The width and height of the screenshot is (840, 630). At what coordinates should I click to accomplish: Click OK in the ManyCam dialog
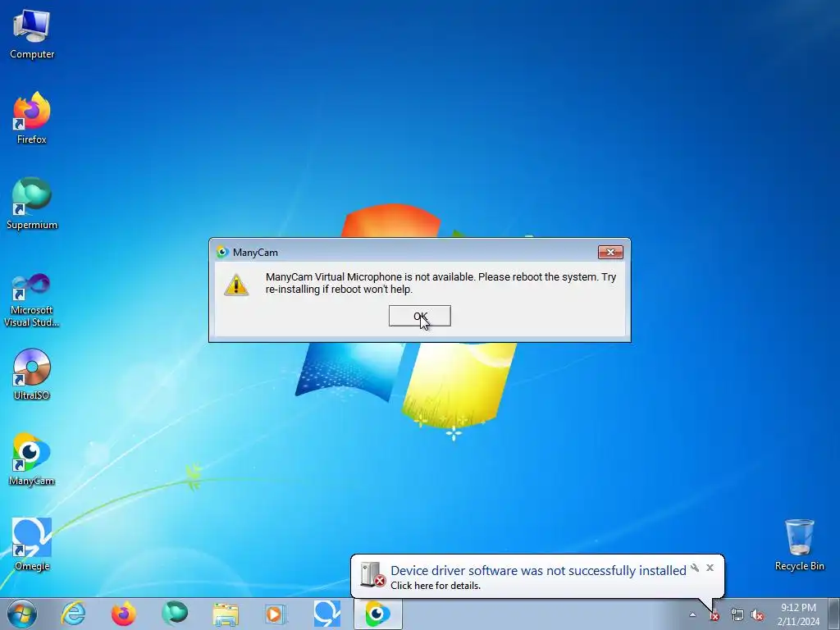tap(419, 316)
